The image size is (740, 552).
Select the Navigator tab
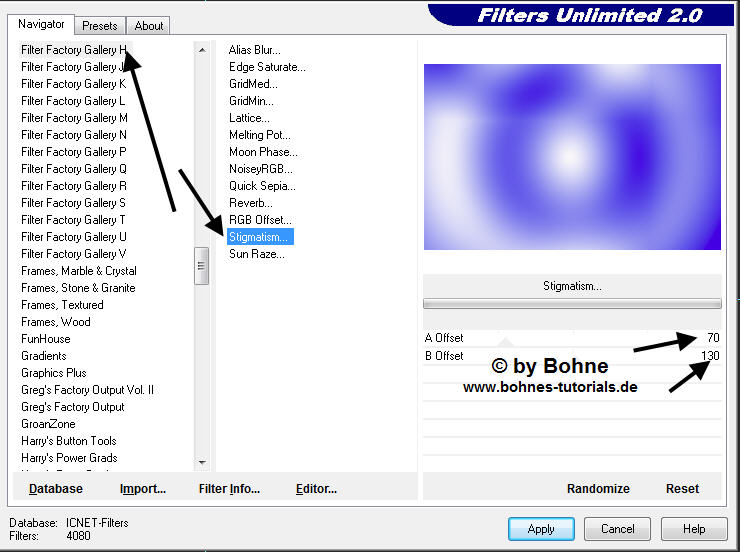[41, 24]
